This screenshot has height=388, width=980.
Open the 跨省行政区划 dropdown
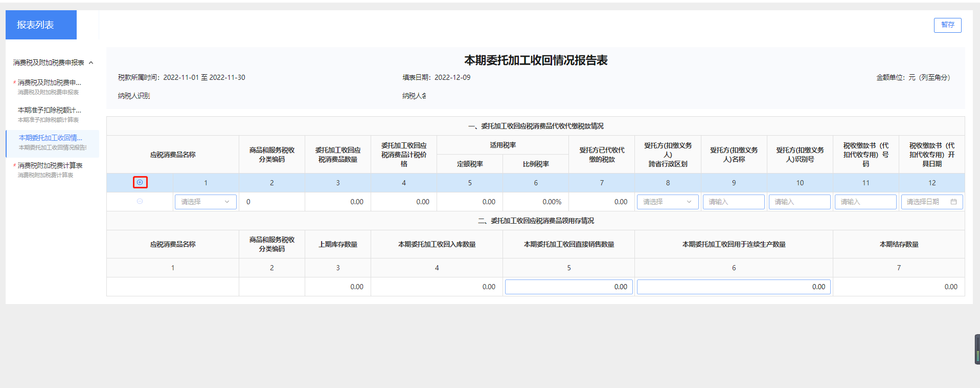(667, 202)
